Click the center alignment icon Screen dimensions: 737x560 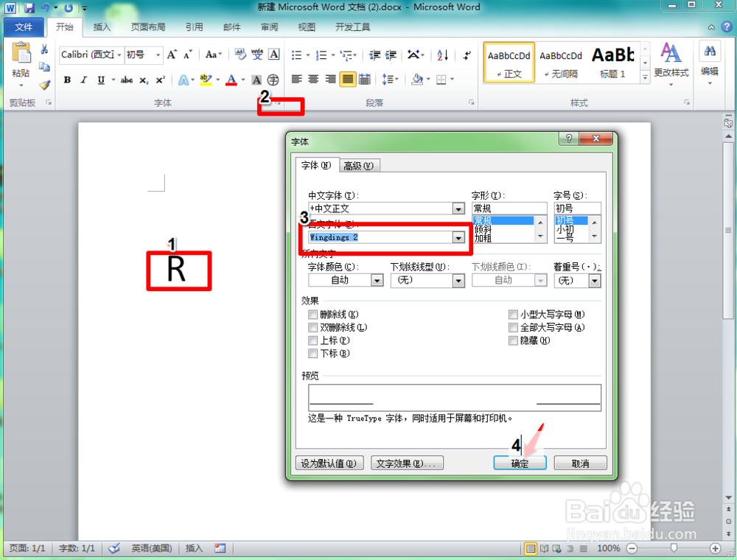[312, 79]
